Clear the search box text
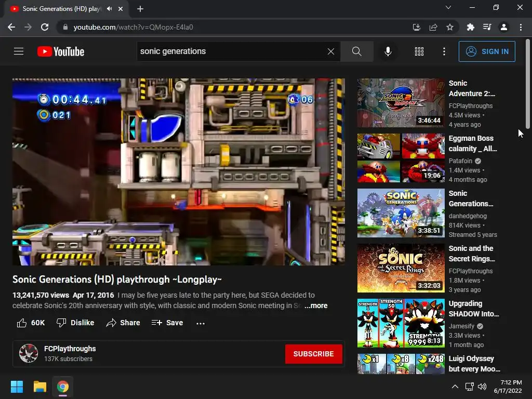Viewport: 532px width, 399px height. point(330,51)
